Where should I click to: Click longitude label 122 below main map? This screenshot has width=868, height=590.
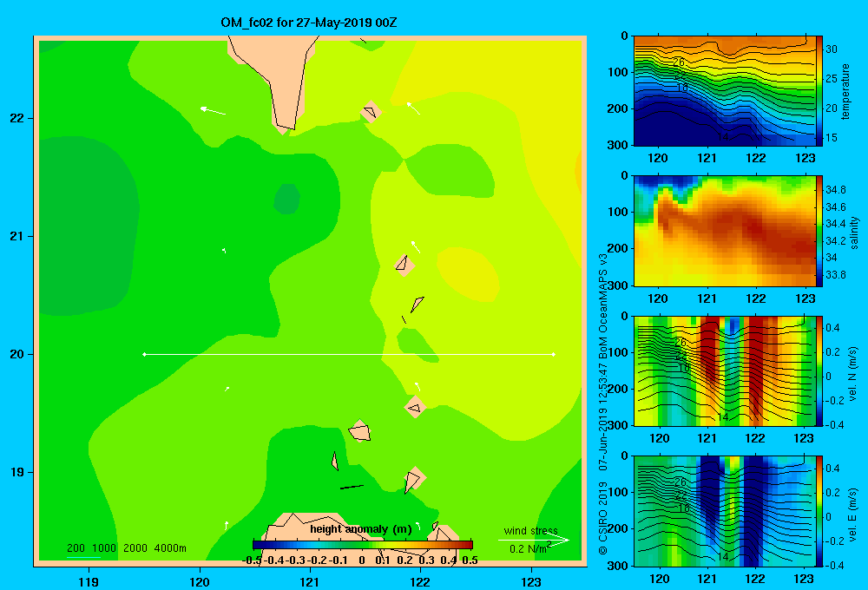click(420, 581)
